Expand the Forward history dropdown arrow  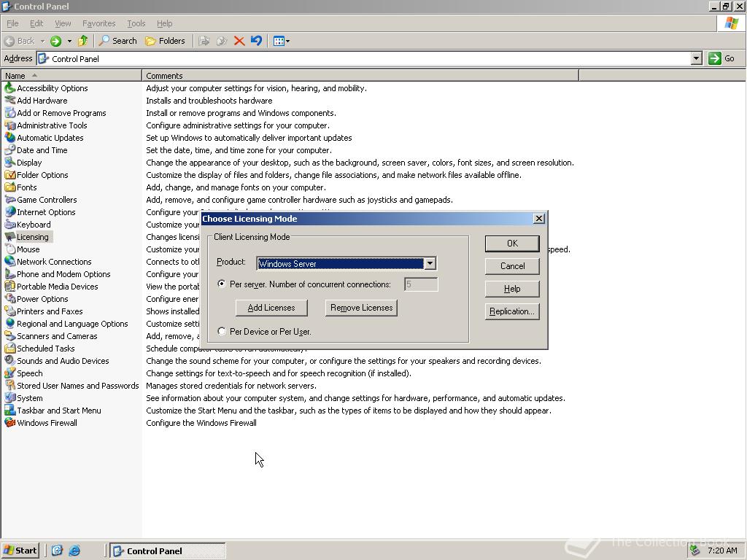(69, 41)
